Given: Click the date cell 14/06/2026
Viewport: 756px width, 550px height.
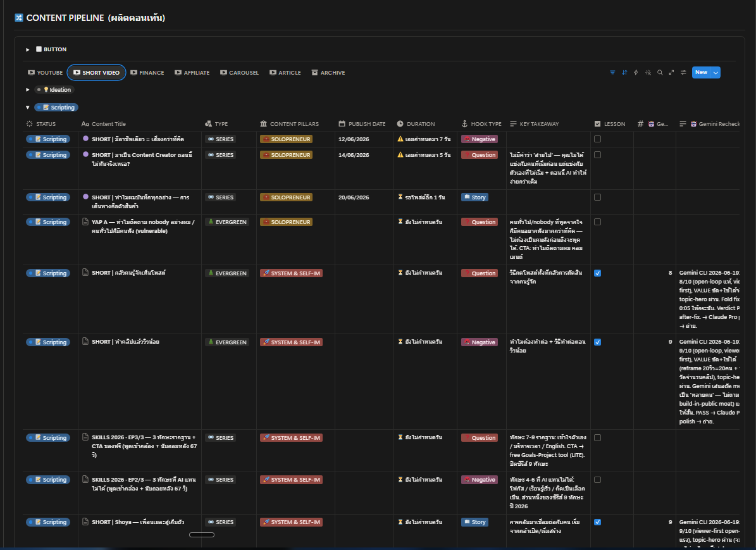Looking at the screenshot, I should click(x=354, y=155).
